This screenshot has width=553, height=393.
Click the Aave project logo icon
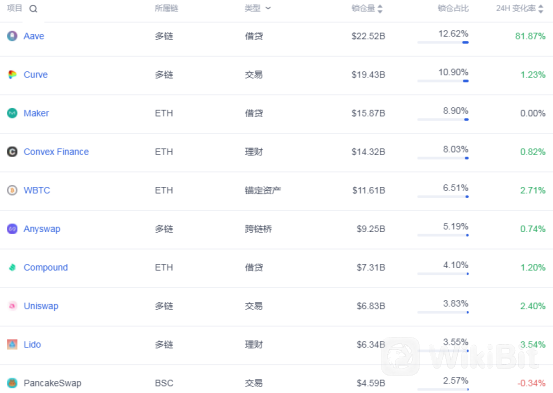[12, 36]
